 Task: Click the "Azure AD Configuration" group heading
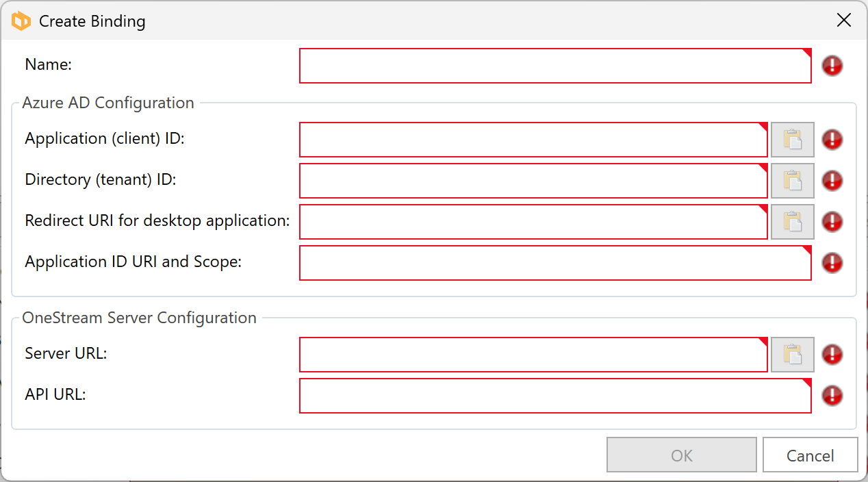108,103
